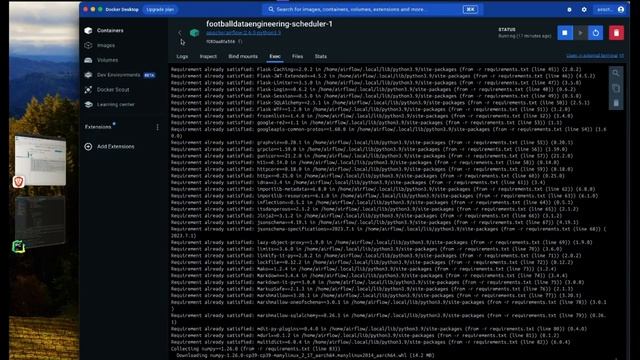Click the Extensions heading in sidebar
This screenshot has height=360, width=640.
click(x=98, y=127)
